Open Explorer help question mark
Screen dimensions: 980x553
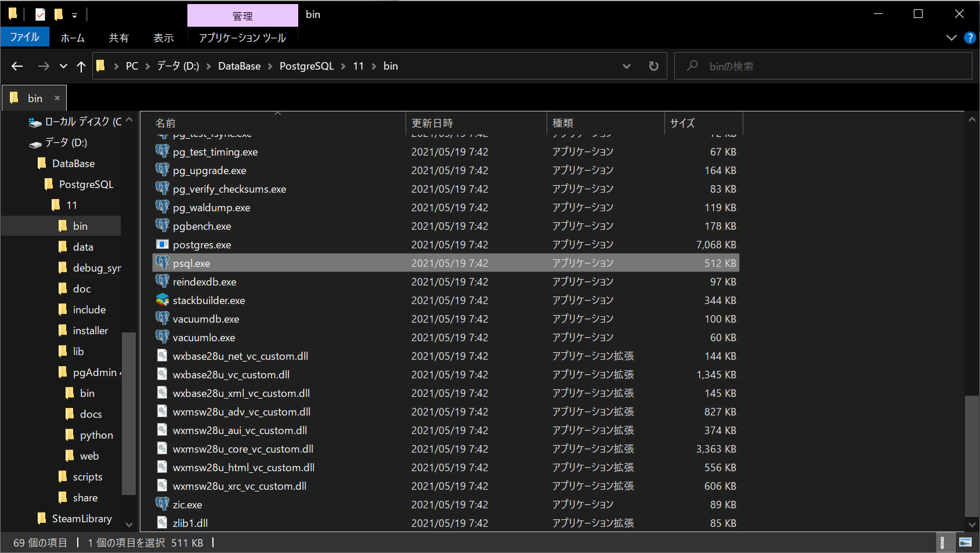[970, 38]
